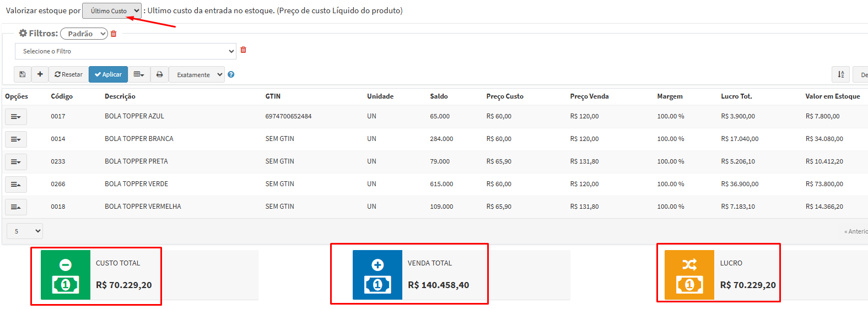The width and height of the screenshot is (868, 309).
Task: Click the sort order icon at the right
Action: (x=840, y=74)
